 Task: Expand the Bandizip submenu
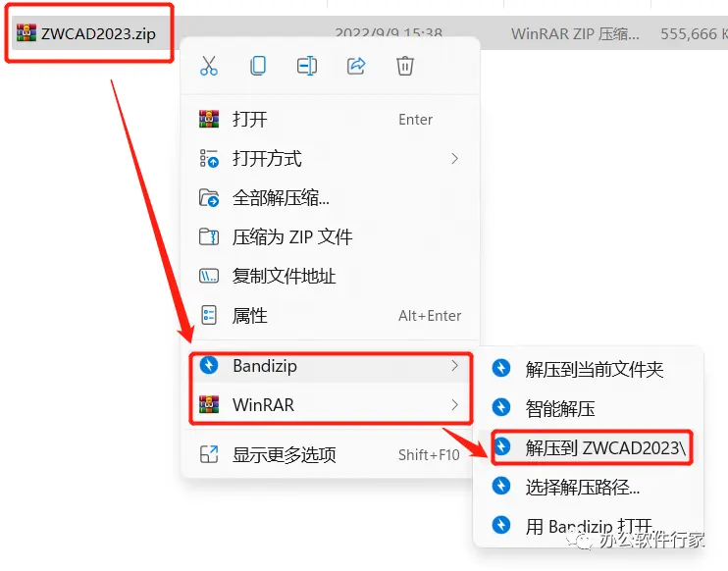coord(331,366)
